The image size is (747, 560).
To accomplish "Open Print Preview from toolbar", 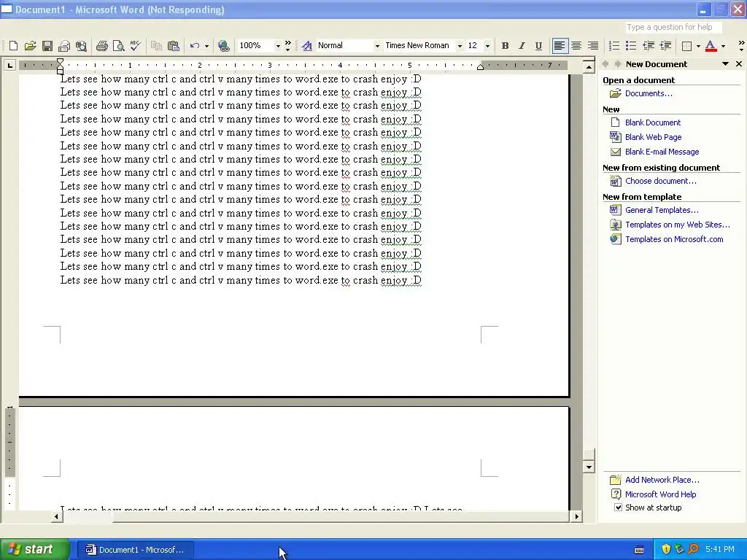I will click(118, 46).
